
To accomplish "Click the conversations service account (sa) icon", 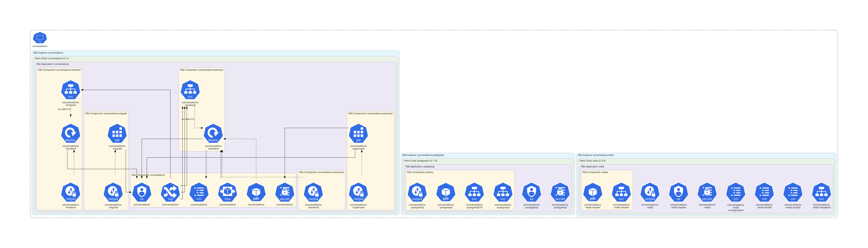I will (141, 193).
